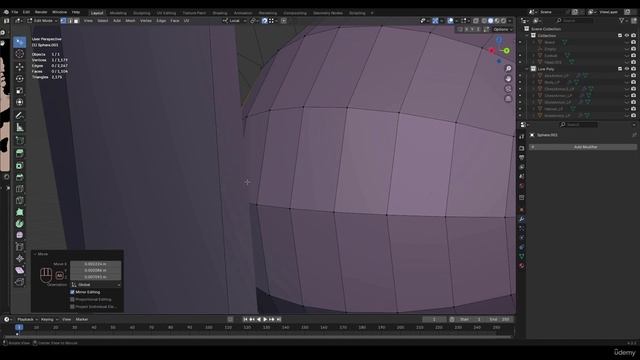The image size is (640, 360).
Task: Select the Rip Region tool
Action: [x=19, y=282]
